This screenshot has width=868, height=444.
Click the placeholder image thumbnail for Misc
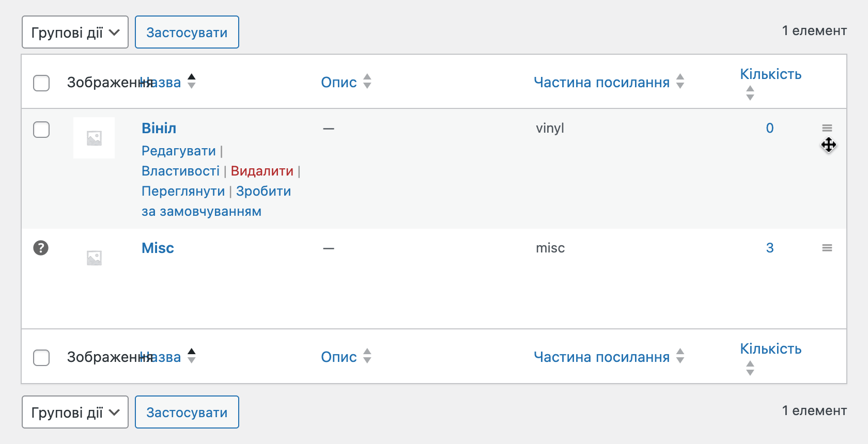coord(94,258)
